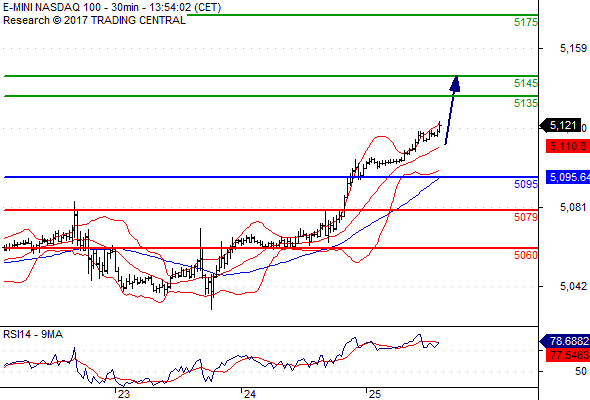Click the 5,081 price axis value
This screenshot has width=590, height=400.
[x=573, y=207]
